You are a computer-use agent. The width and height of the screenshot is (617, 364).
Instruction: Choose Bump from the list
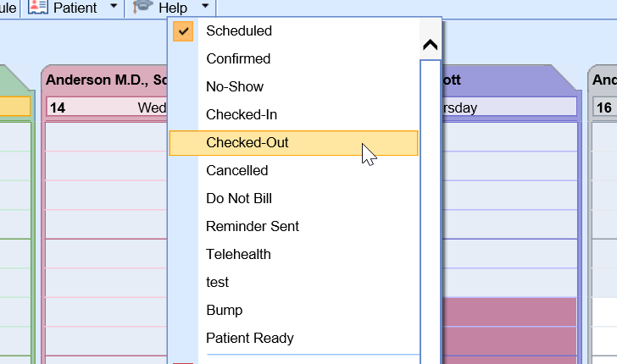(x=225, y=311)
